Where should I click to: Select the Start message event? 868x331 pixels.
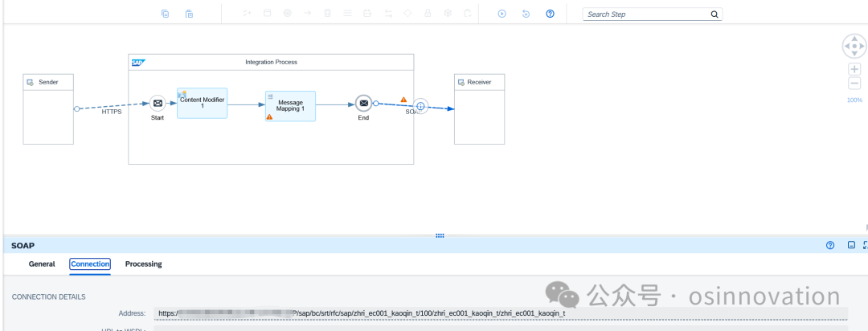[158, 103]
